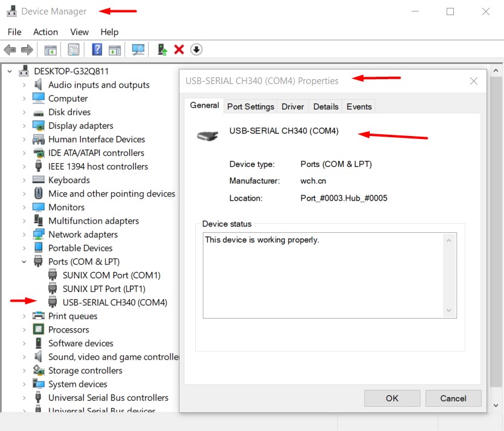The image size is (504, 431).
Task: Switch to the Details tab
Action: 326,107
